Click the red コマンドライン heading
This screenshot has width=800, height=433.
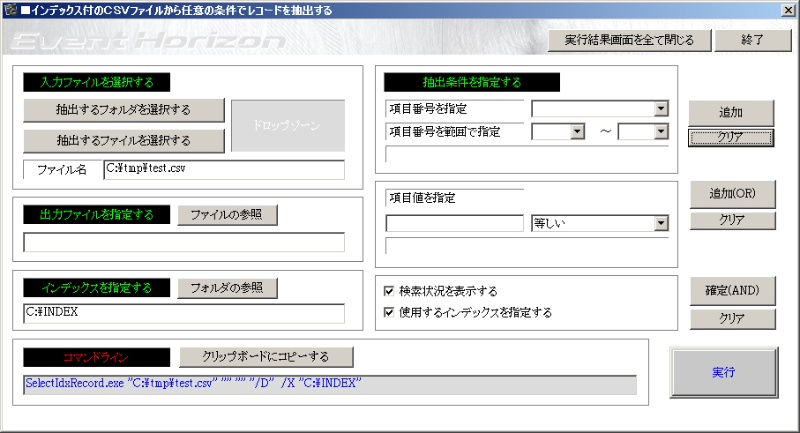click(96, 358)
